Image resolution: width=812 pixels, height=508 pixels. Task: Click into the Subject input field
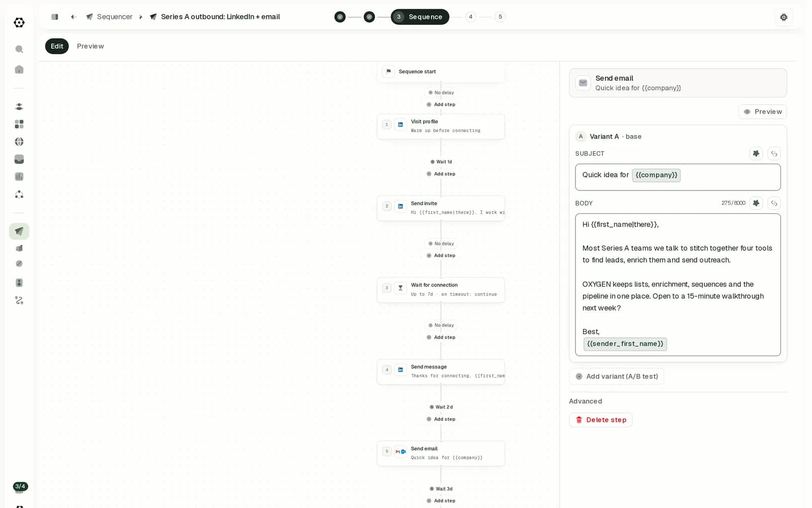point(678,177)
